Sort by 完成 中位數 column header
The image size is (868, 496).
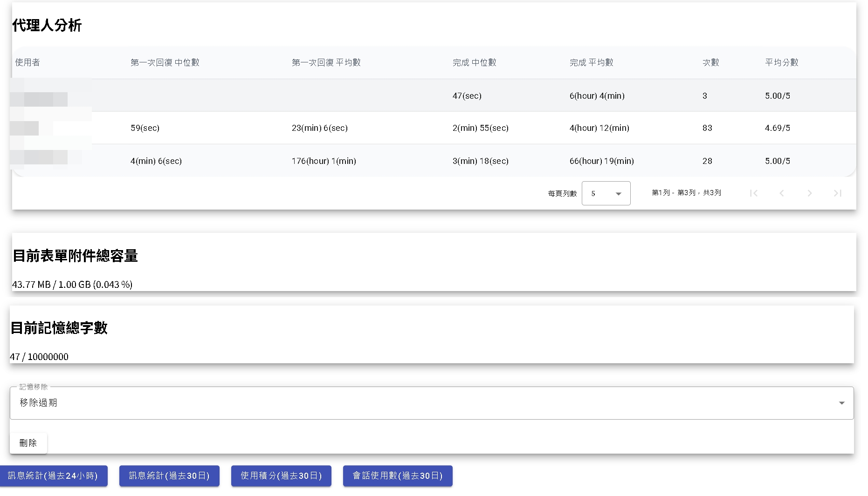[475, 62]
